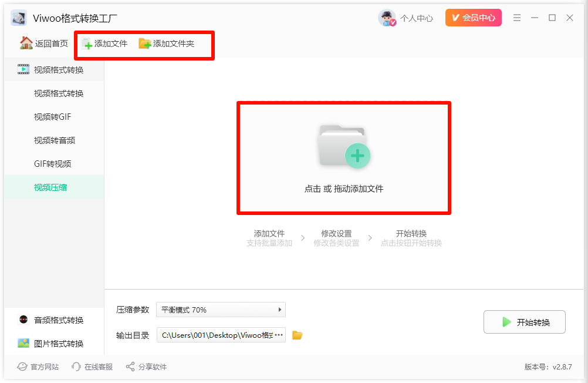The height and width of the screenshot is (383, 588).
Task: Click the folder plus drop area icon
Action: coord(344,147)
